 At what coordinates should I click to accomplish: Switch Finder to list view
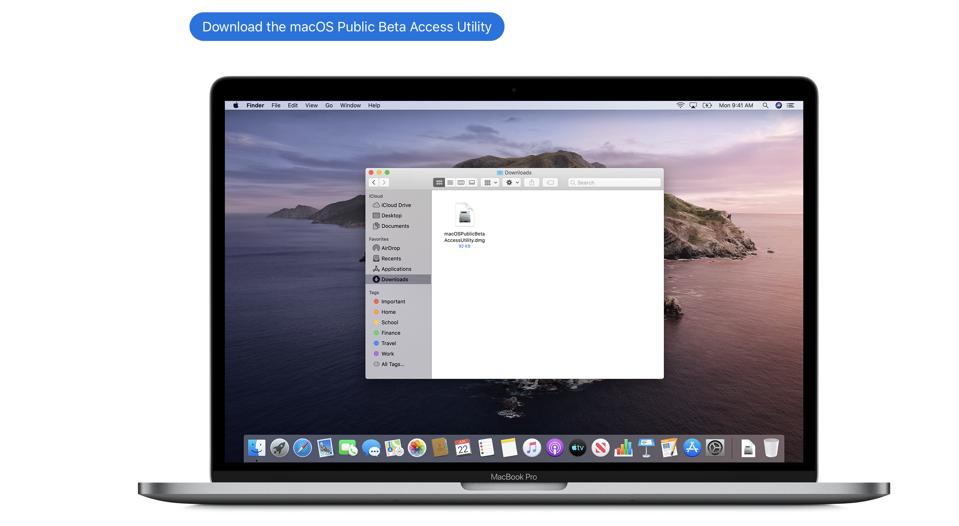pyautogui.click(x=450, y=183)
